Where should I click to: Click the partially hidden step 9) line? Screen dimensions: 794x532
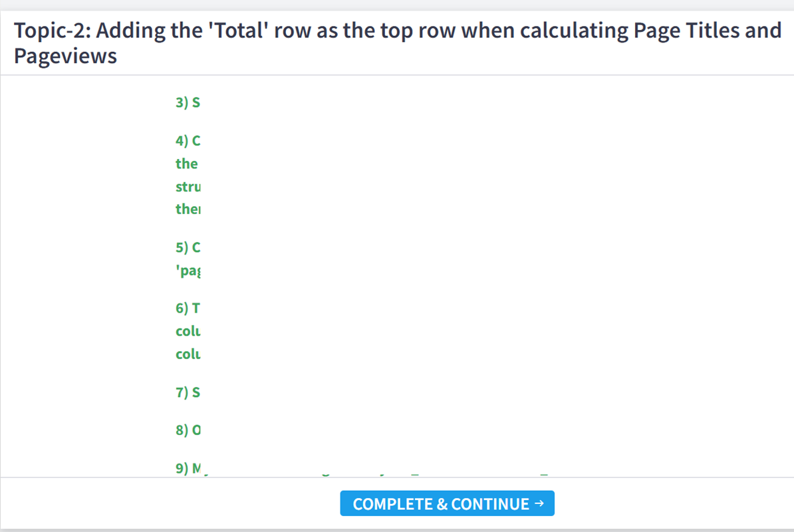pyautogui.click(x=188, y=469)
